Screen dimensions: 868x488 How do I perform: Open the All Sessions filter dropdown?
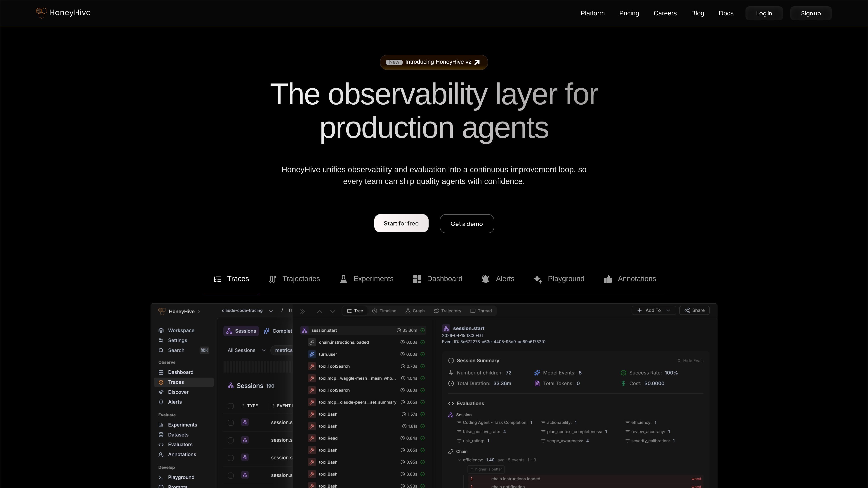tap(246, 350)
